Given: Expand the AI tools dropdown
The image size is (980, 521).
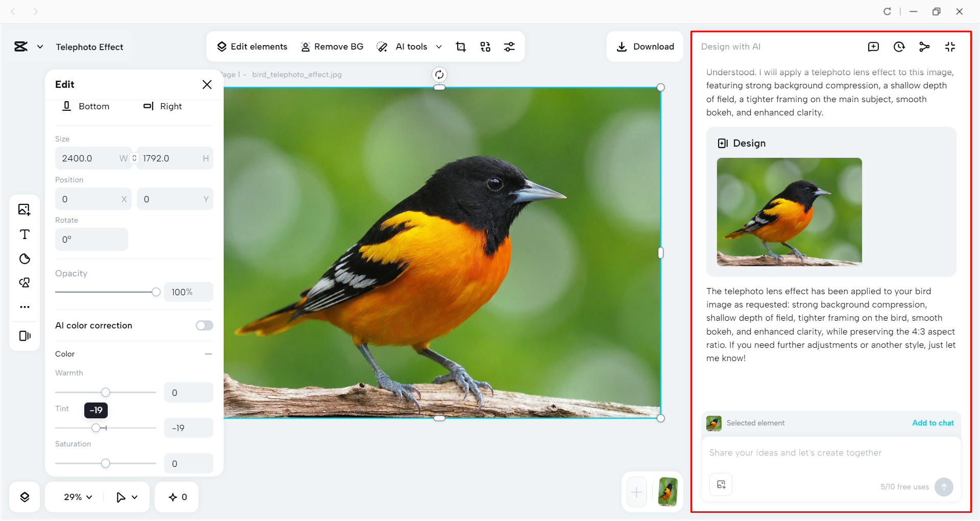Looking at the screenshot, I should coord(439,46).
